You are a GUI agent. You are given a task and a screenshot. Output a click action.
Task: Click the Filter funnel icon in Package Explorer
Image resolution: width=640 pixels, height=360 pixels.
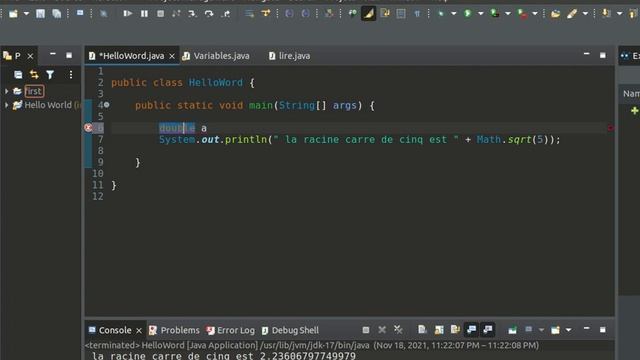click(x=50, y=75)
